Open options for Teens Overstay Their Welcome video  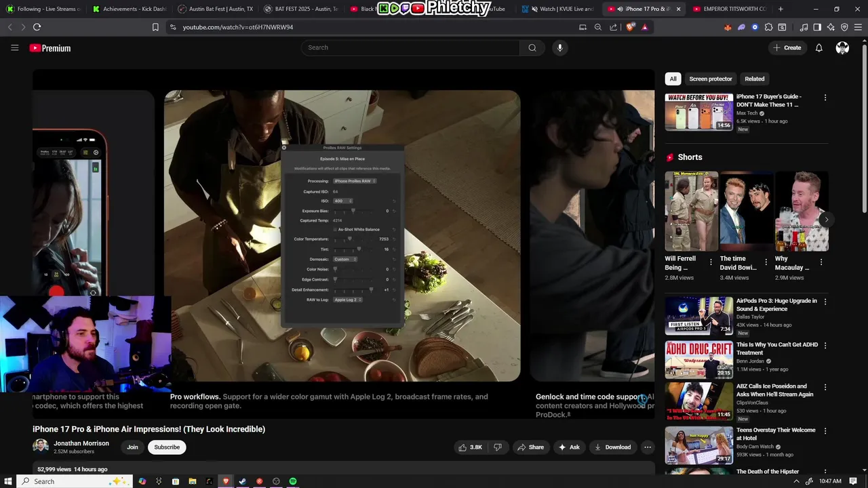[x=825, y=430]
